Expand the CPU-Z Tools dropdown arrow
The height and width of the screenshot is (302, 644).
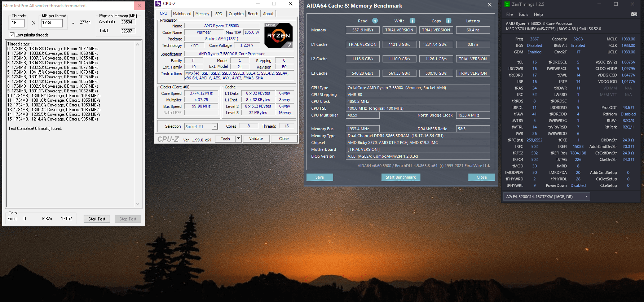pyautogui.click(x=238, y=139)
